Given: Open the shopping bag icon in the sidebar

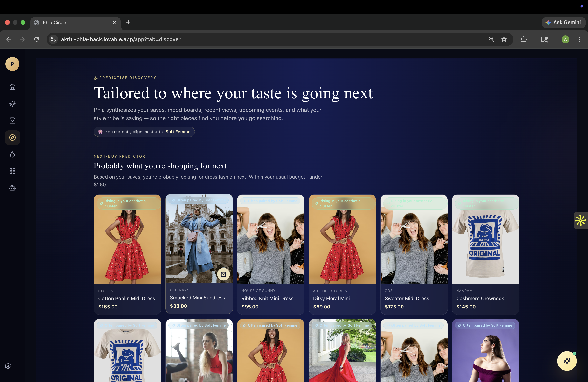Looking at the screenshot, I should [12, 121].
